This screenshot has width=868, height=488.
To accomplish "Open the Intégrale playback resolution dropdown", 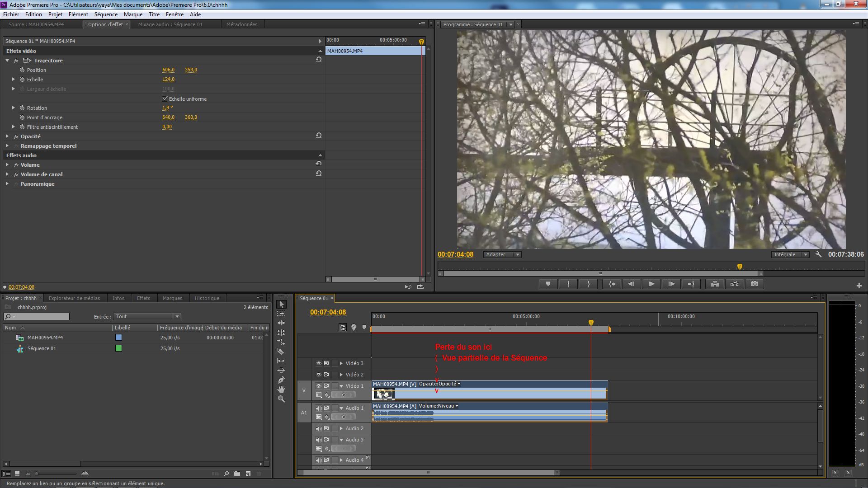I will click(790, 254).
